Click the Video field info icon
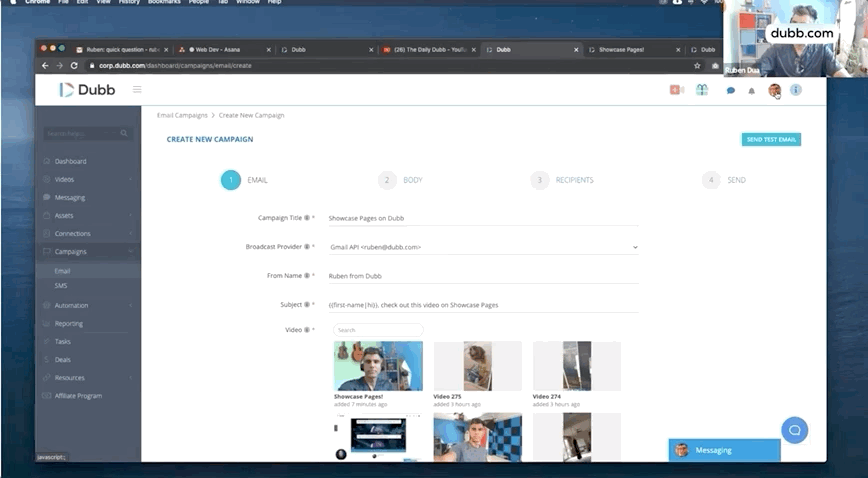Image resolution: width=868 pixels, height=478 pixels. coord(307,330)
